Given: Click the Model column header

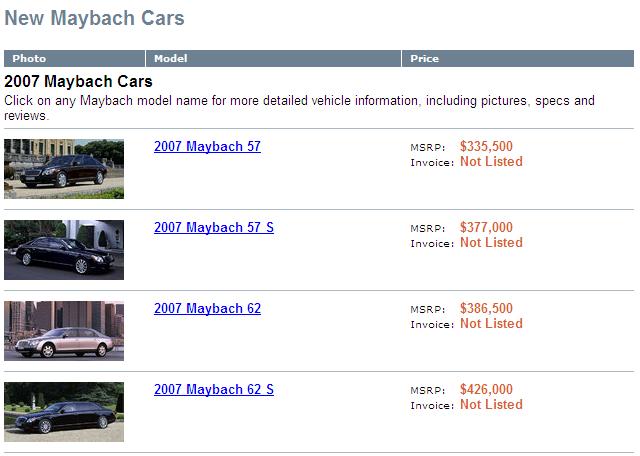Looking at the screenshot, I should pos(171,58).
